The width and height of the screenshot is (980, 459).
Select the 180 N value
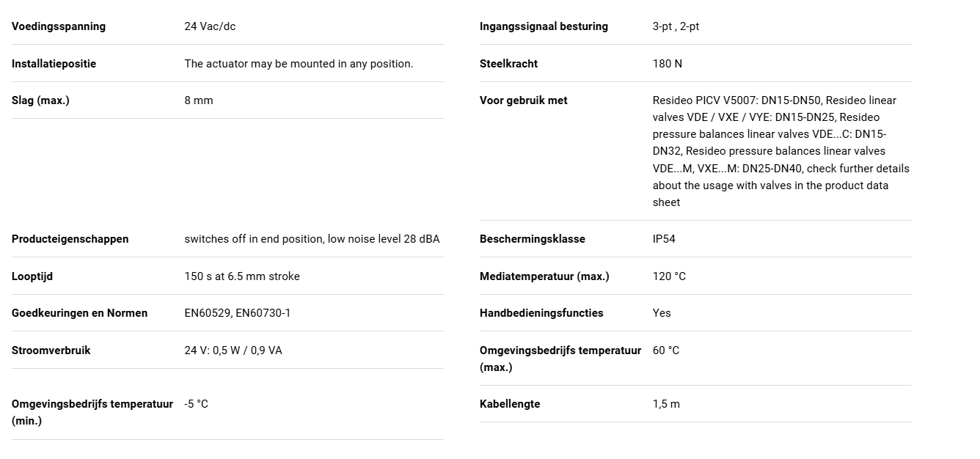pyautogui.click(x=668, y=64)
